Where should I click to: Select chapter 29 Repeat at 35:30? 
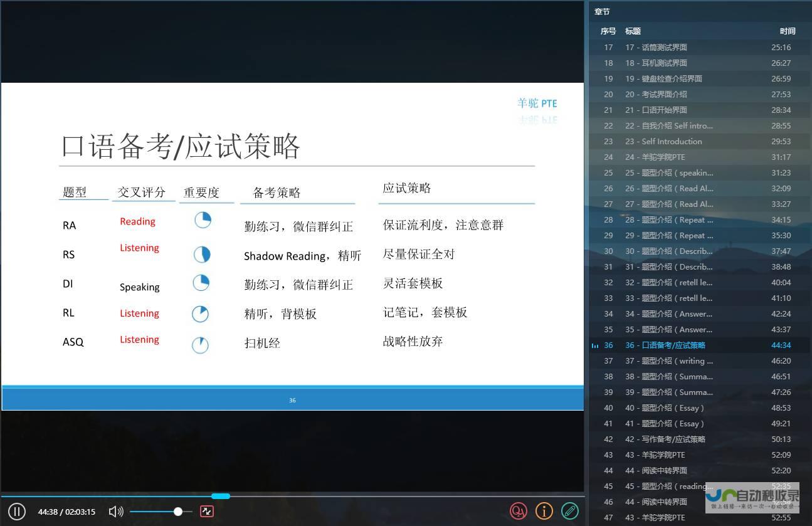coord(699,235)
